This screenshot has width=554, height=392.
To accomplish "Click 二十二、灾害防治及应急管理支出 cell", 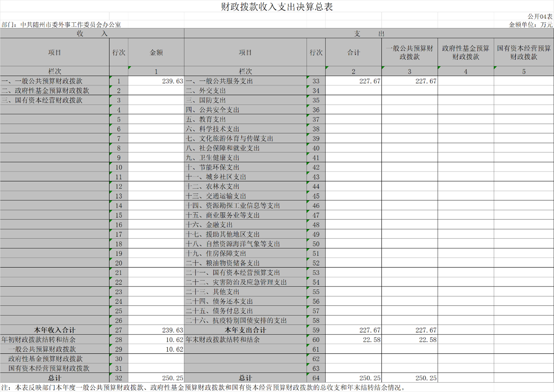I will [245, 282].
